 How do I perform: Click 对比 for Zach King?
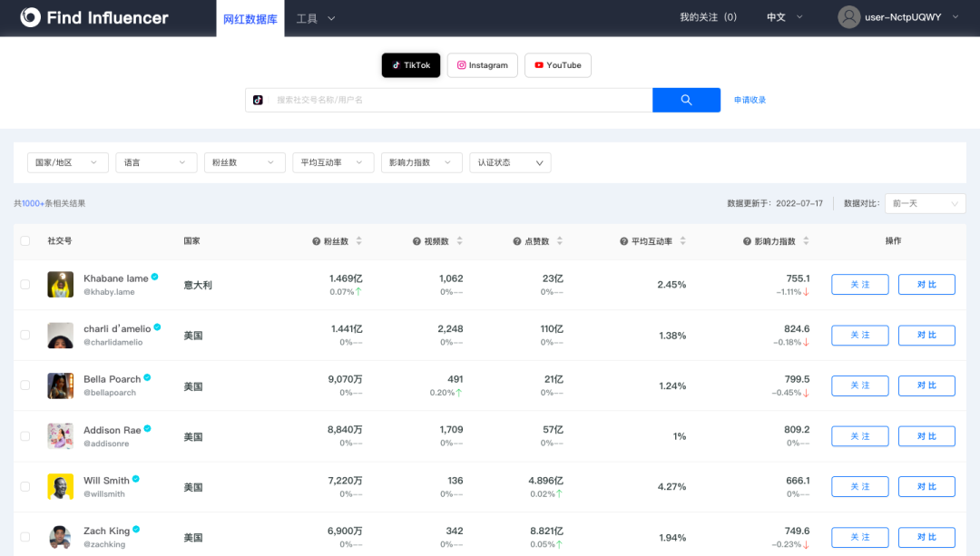click(x=926, y=537)
